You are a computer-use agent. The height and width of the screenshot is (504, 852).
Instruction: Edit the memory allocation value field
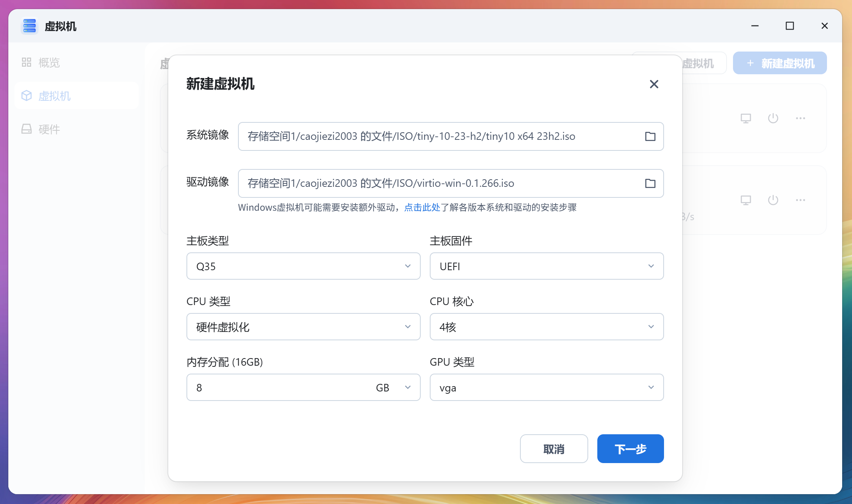click(265, 387)
